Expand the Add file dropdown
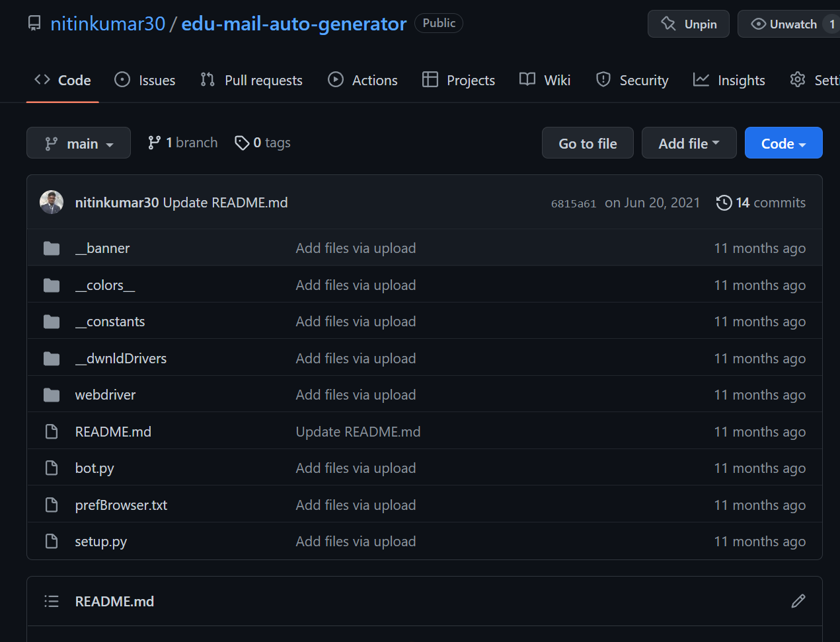This screenshot has width=840, height=642. tap(689, 143)
